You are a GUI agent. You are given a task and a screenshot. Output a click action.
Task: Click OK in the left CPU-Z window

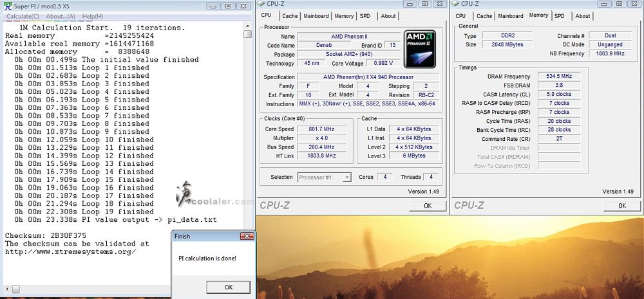(428, 206)
